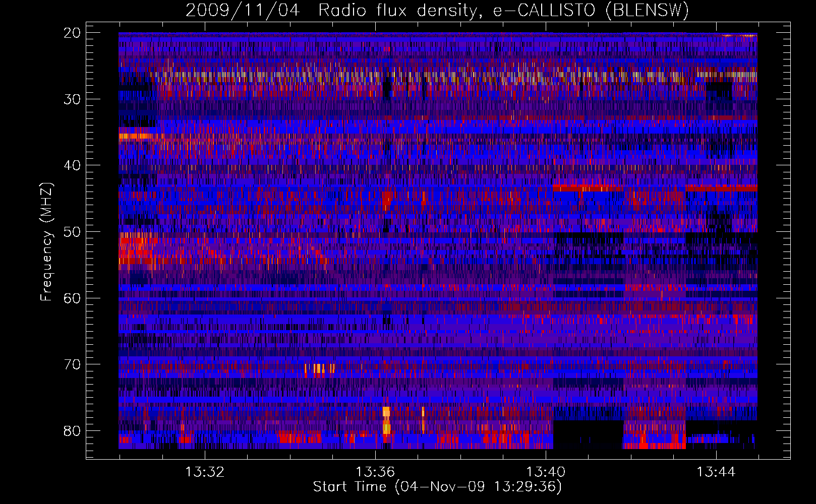Click the 'Frequency (MHZ)' axis label
Image resolution: width=816 pixels, height=504 pixels.
[46, 242]
